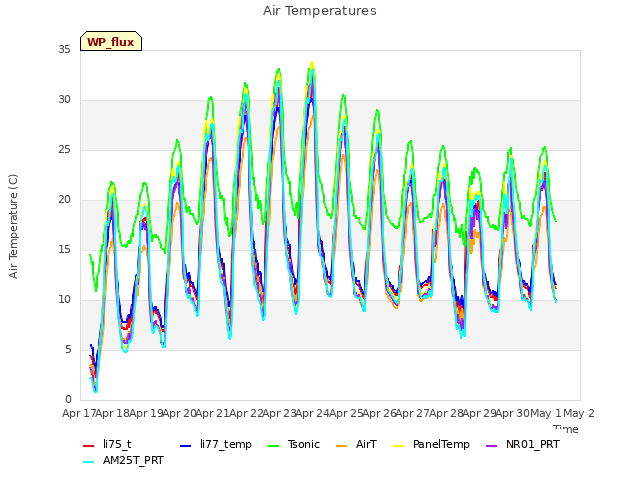Click the 35 y-axis tick label

pyautogui.click(x=64, y=50)
